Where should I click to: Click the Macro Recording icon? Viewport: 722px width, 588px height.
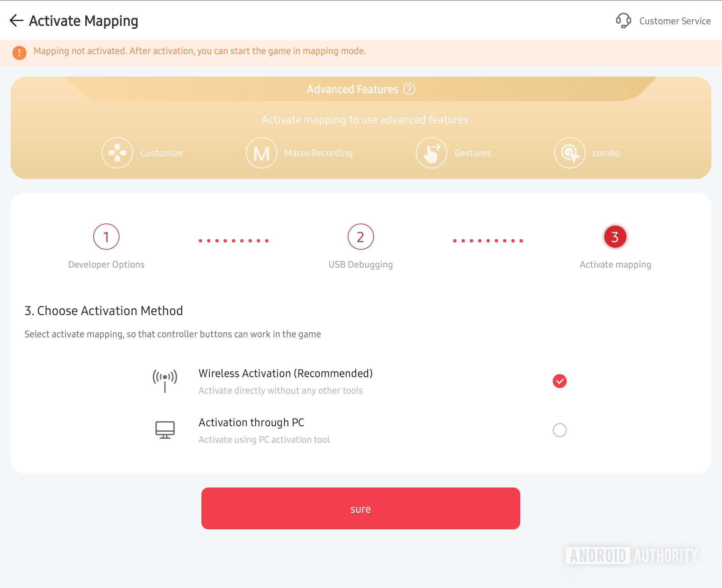tap(261, 152)
